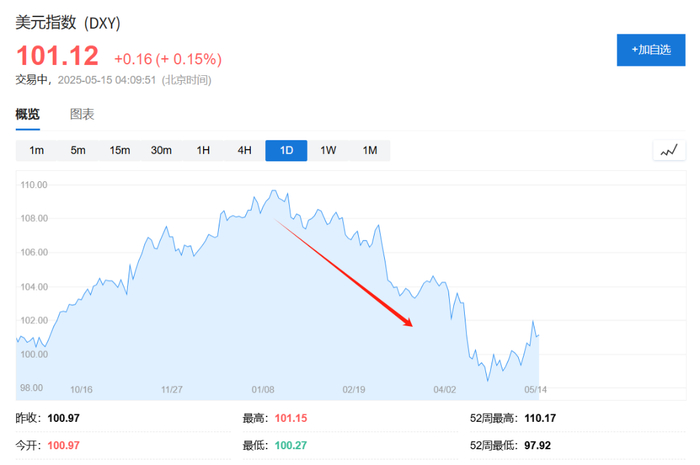Click the 01/08 date axis label
700x465 pixels.
pyautogui.click(x=263, y=389)
